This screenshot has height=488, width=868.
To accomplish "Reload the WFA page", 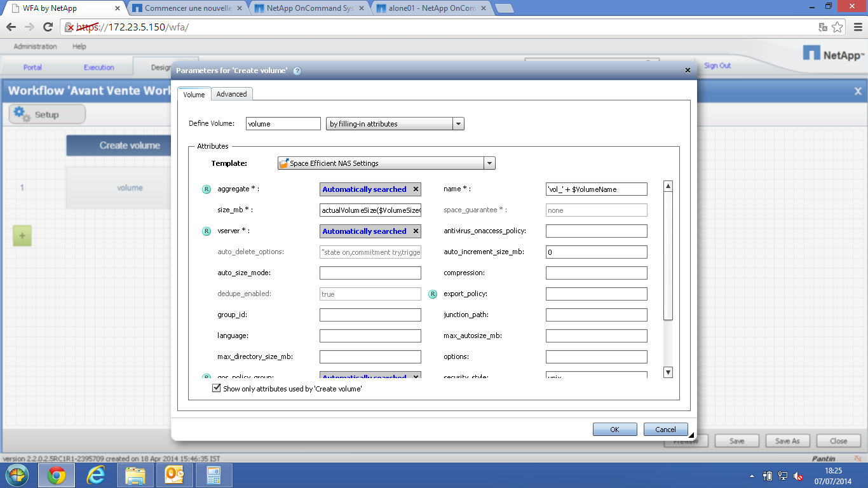I will 48,27.
